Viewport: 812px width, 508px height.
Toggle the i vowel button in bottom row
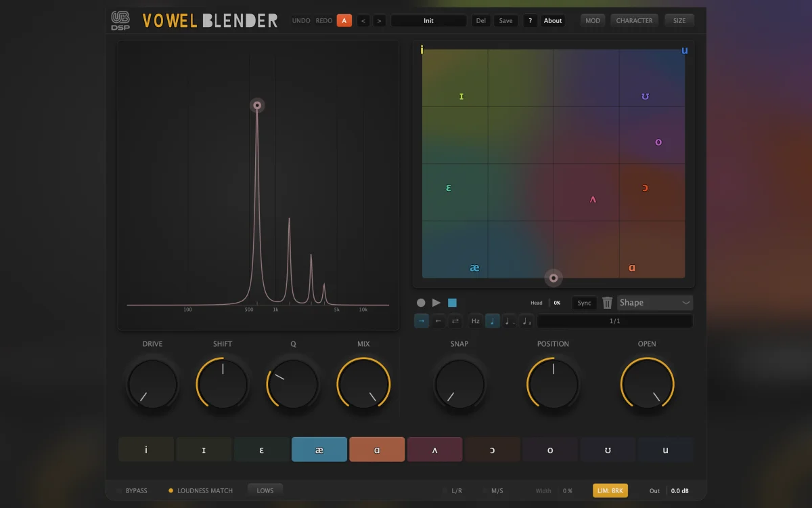[146, 450]
